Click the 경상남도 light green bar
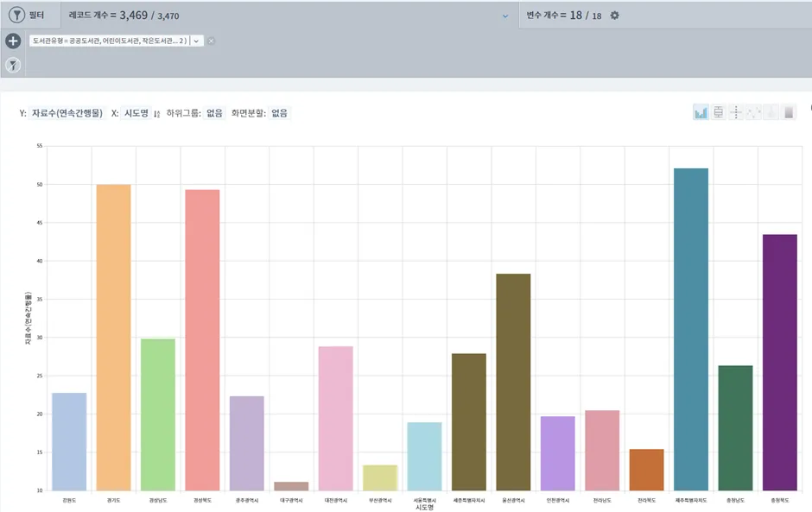Screen dimensions: 812x512 coord(158,414)
